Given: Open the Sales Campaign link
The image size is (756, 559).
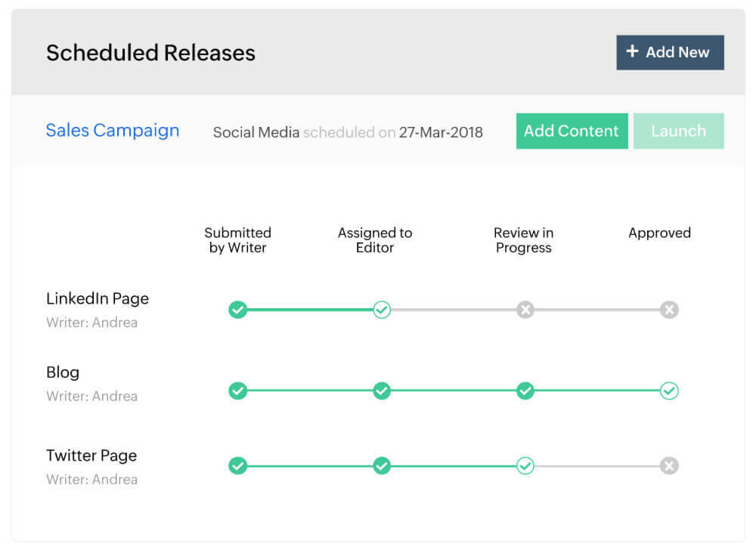Looking at the screenshot, I should 113,131.
